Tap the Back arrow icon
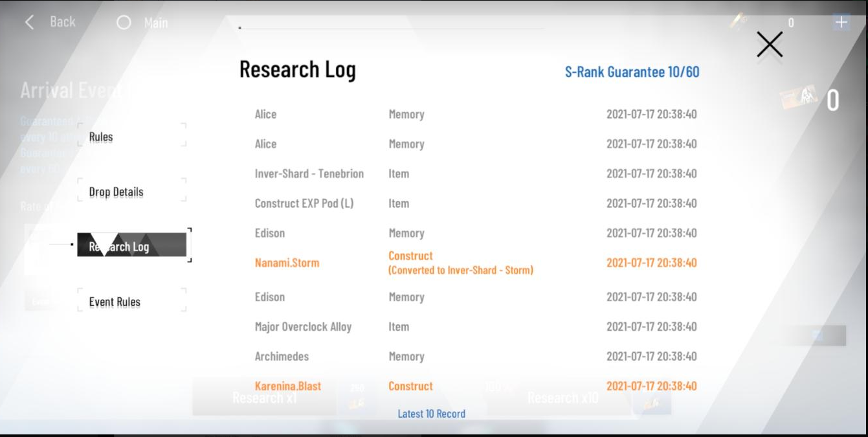Viewport: 868px width, 437px height. [29, 22]
